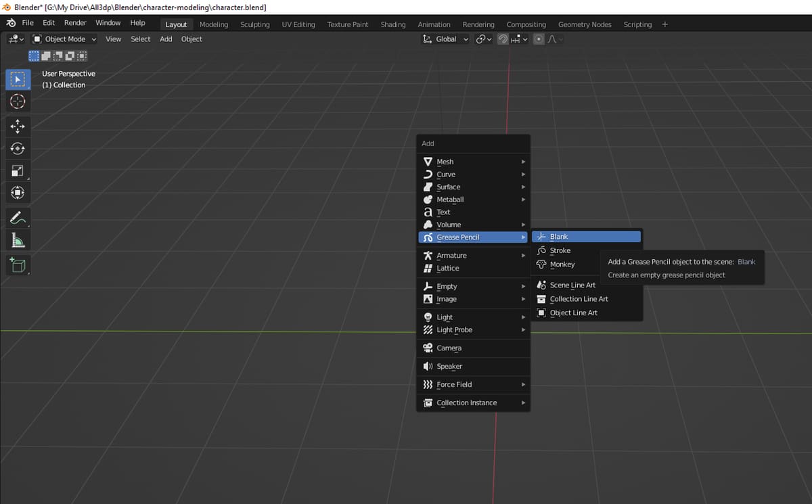The image size is (812, 504).
Task: Expand the Light Probe submenu
Action: 473,330
